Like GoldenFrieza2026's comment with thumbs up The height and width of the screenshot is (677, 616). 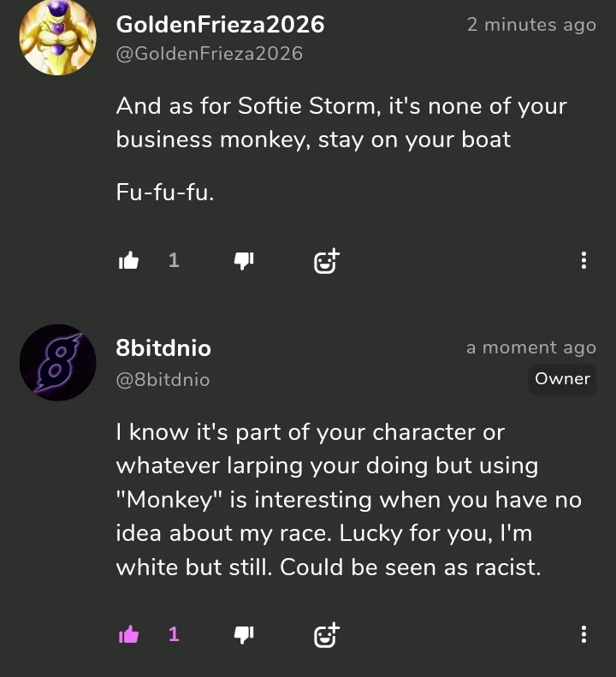click(128, 261)
